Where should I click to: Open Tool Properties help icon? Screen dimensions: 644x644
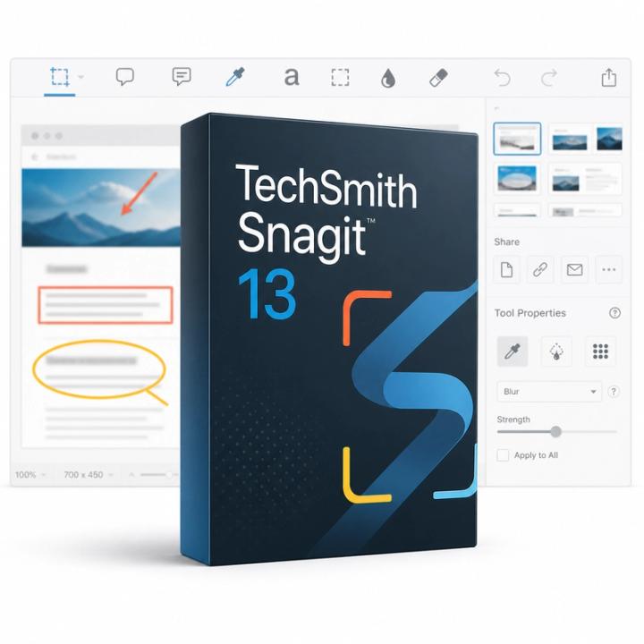coord(614,313)
